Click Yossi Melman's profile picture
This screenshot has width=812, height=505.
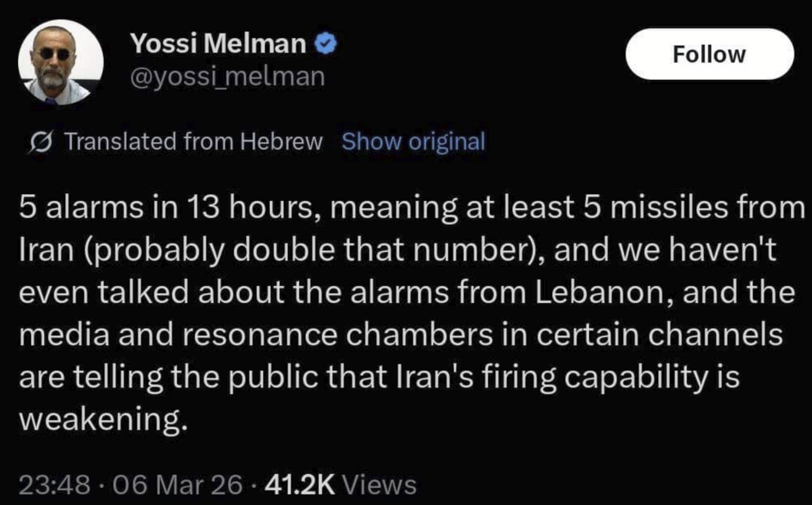click(61, 62)
